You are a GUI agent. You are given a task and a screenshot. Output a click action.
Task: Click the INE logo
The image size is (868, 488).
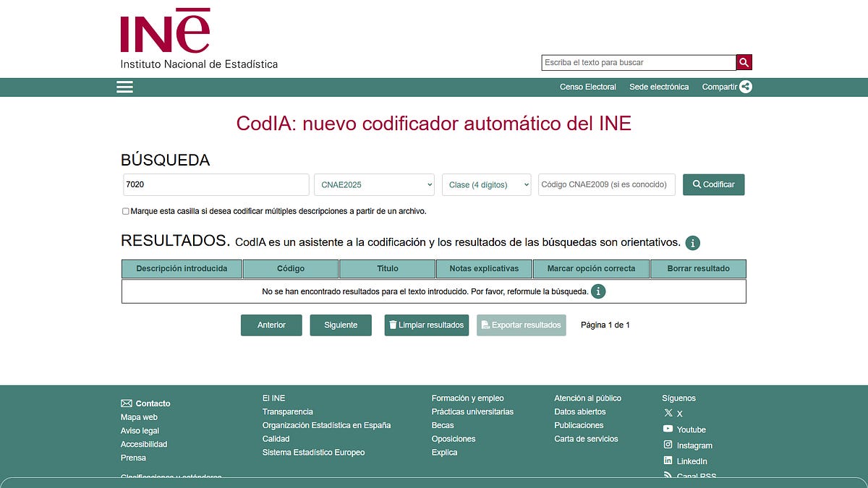pyautogui.click(x=199, y=39)
